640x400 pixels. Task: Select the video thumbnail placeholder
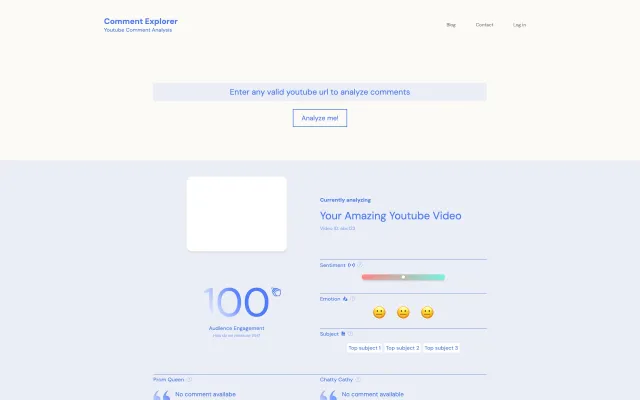pyautogui.click(x=236, y=213)
